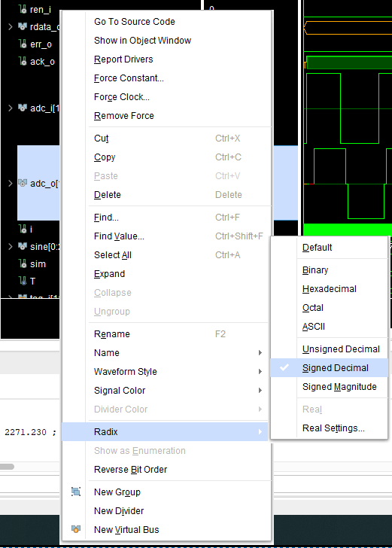Click the 2271.230 value text
The image size is (392, 548).
(25, 432)
